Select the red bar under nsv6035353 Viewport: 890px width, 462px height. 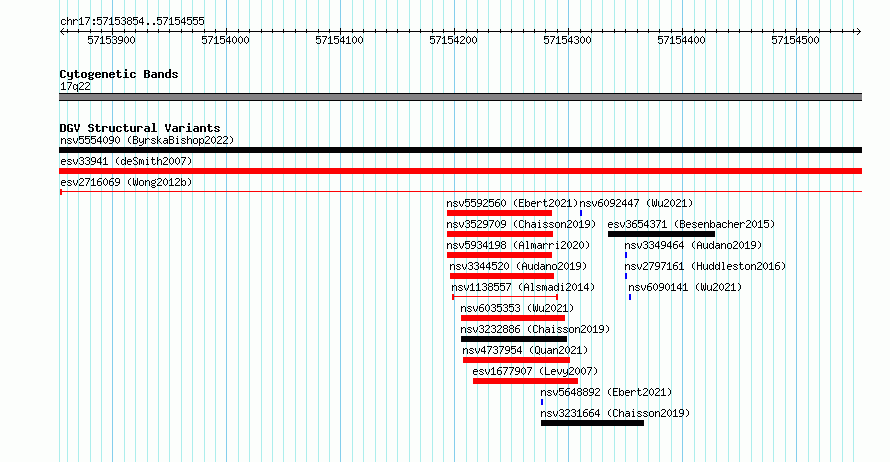513,318
